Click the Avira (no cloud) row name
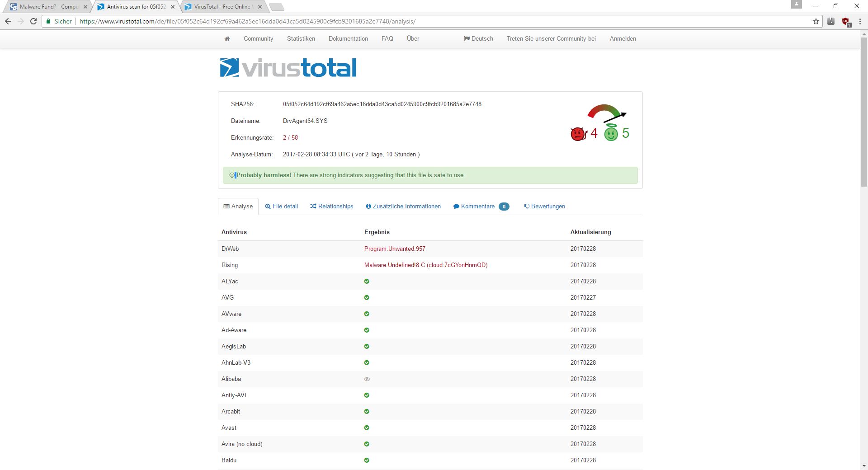868x470 pixels. (242, 444)
